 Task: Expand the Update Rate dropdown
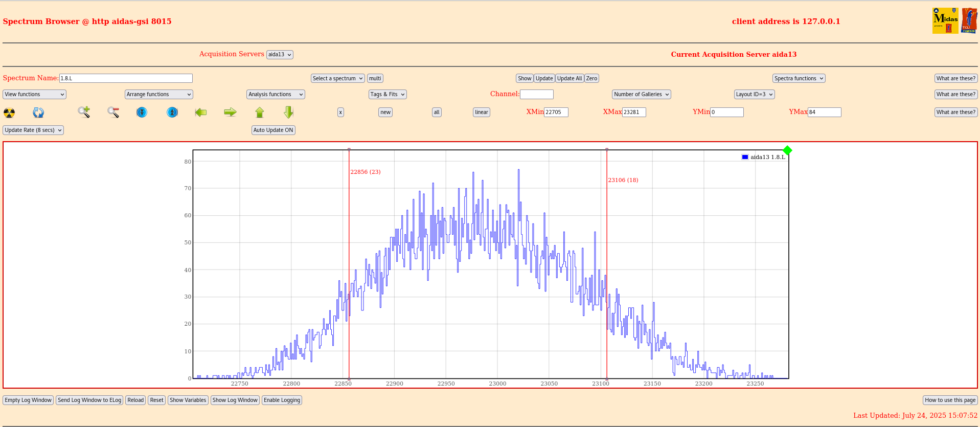click(x=33, y=130)
